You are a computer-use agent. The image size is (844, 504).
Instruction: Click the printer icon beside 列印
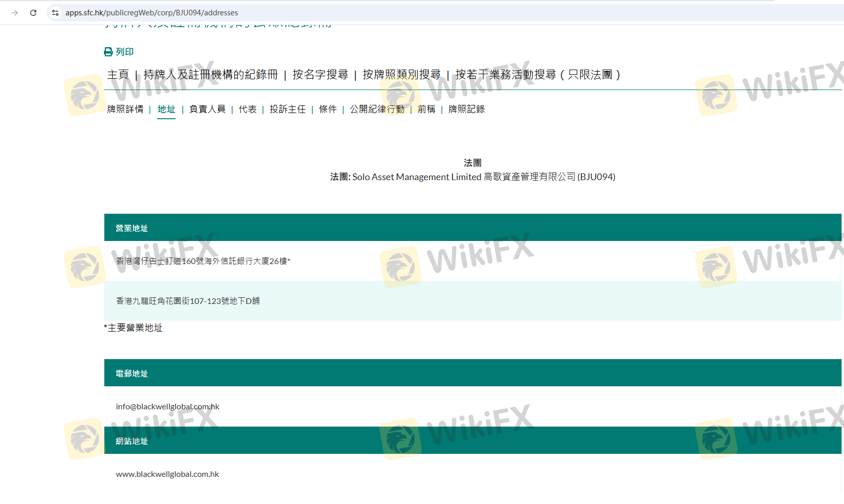point(109,52)
